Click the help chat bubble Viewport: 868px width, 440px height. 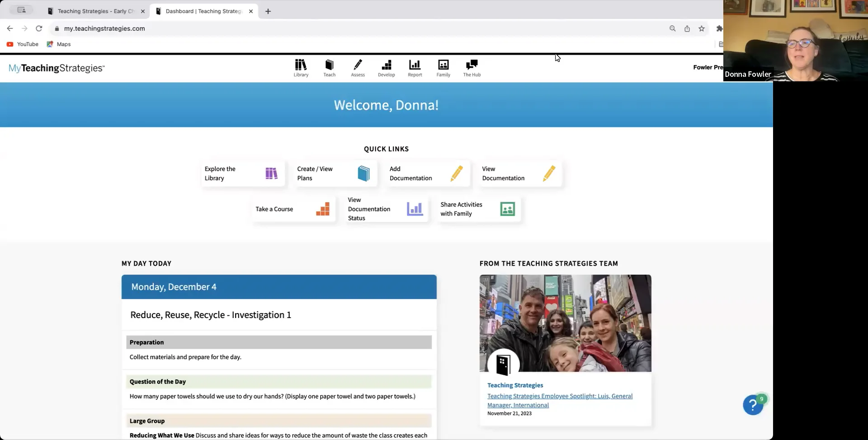pyautogui.click(x=753, y=404)
